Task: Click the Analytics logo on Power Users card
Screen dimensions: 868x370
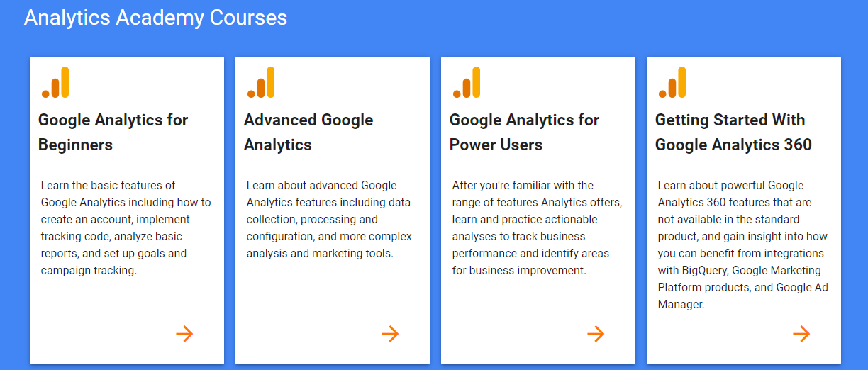Action: [x=467, y=83]
